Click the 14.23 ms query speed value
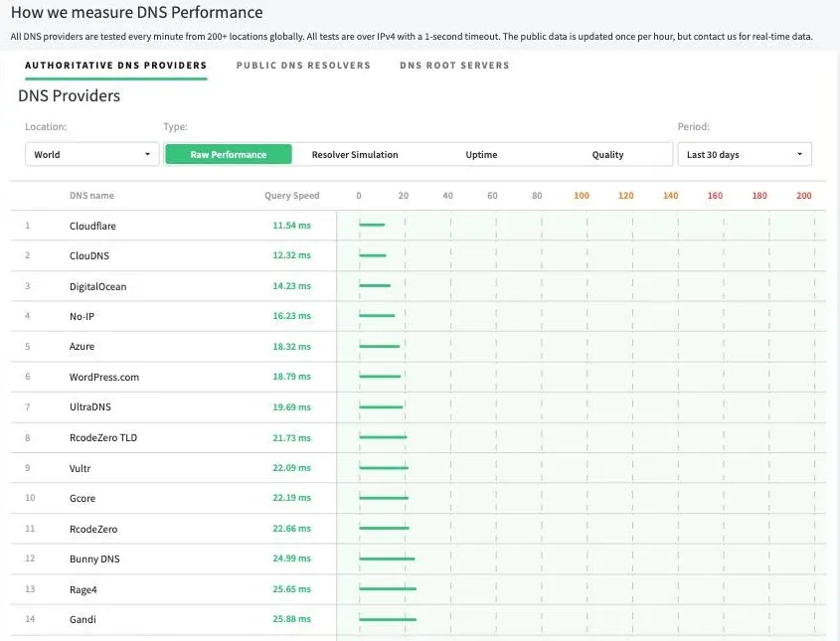This screenshot has width=840, height=641. (291, 286)
